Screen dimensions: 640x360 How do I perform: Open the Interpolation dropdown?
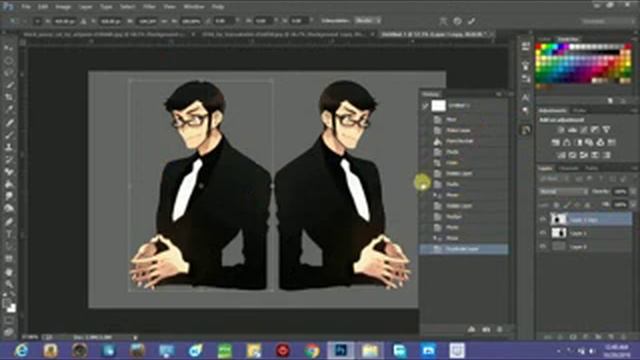coord(368,20)
